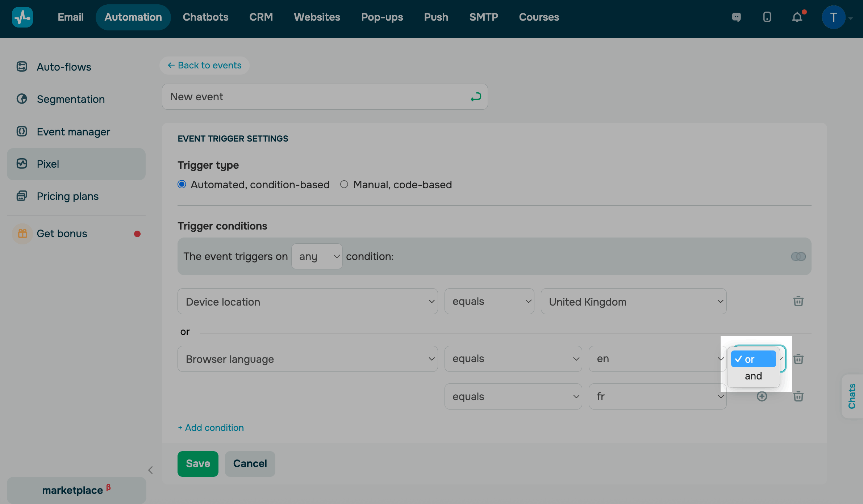Choose the 'and' option in the open list
The height and width of the screenshot is (504, 863).
click(753, 376)
